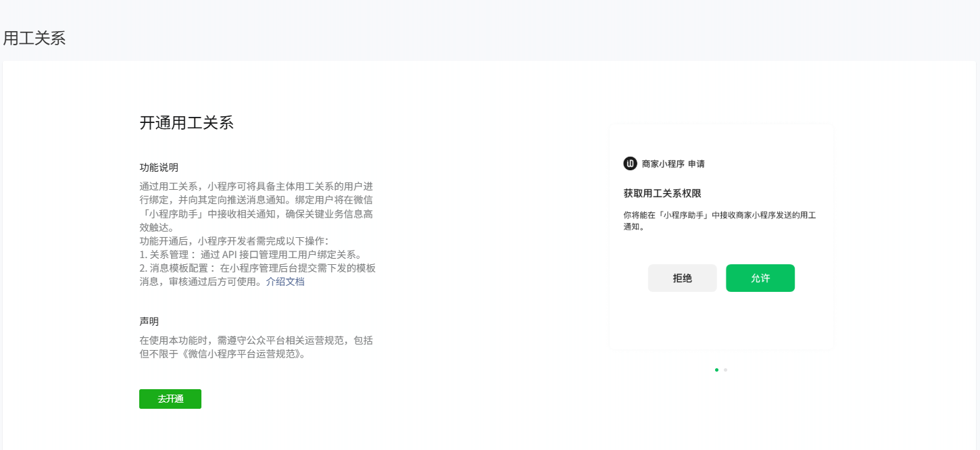Click the green 去开通 button
980x450 pixels.
point(170,399)
